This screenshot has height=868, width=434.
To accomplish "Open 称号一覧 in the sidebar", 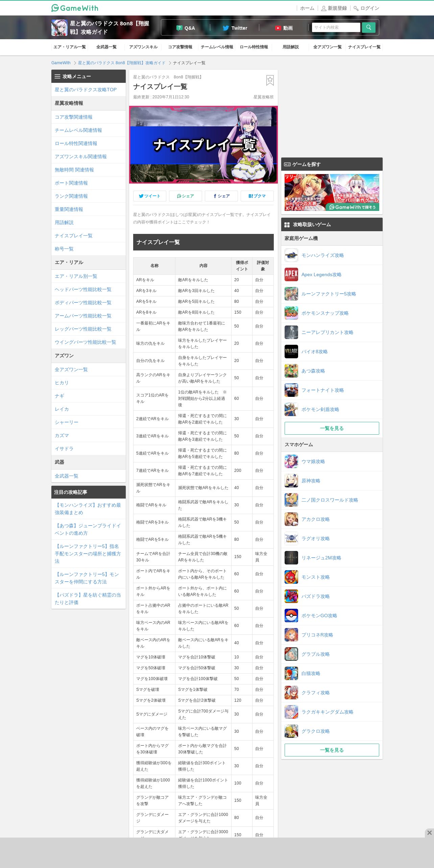I will (x=89, y=249).
